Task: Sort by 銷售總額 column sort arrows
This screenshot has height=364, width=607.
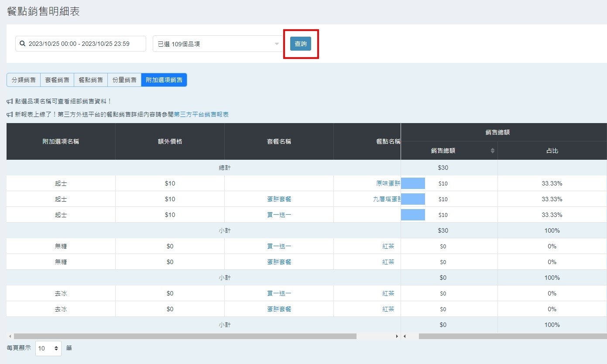Action: (493, 151)
